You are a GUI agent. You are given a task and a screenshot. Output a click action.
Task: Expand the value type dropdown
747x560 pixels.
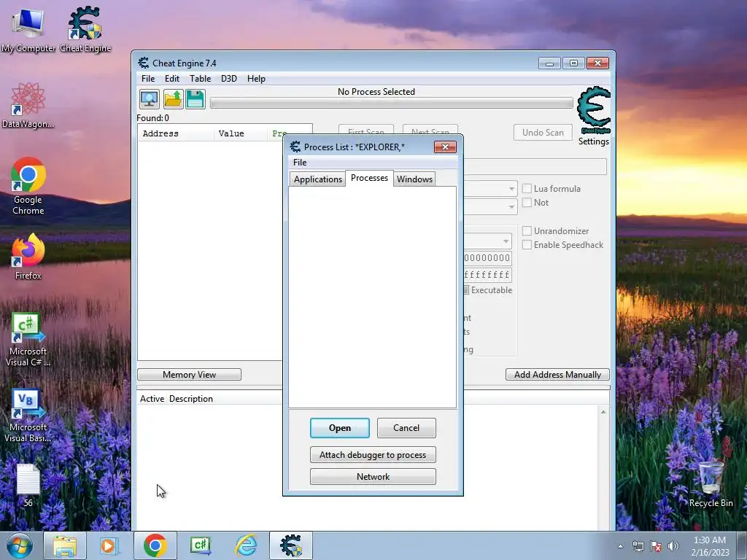click(511, 207)
